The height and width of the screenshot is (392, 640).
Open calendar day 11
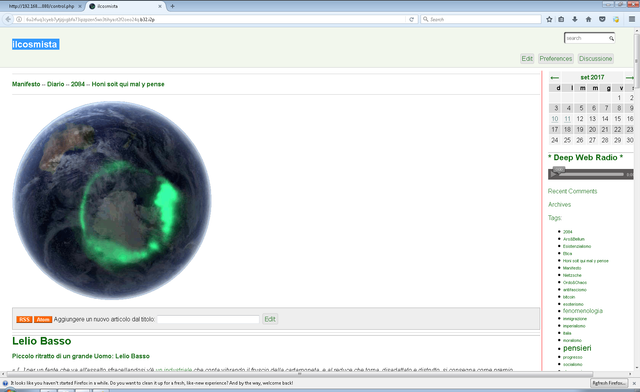567,119
